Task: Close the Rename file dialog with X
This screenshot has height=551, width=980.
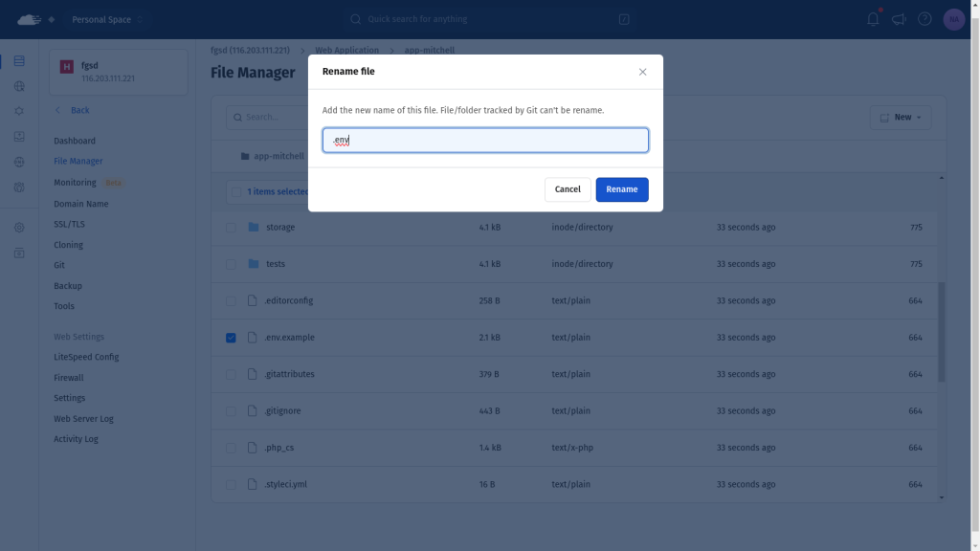Action: coord(642,72)
